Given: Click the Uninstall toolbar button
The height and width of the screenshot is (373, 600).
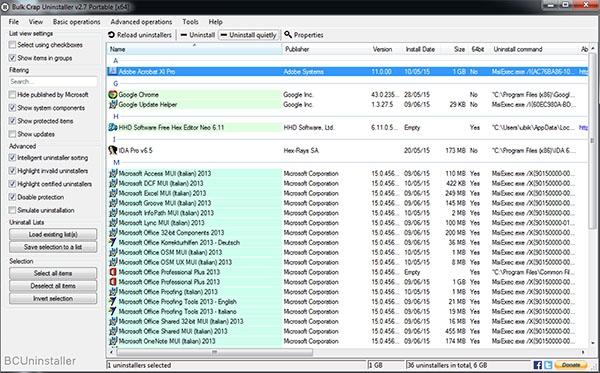Looking at the screenshot, I should pyautogui.click(x=197, y=35).
